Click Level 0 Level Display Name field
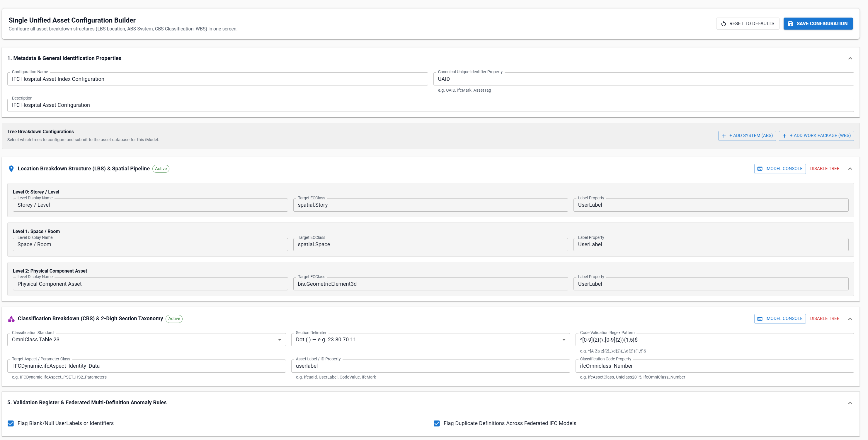Image resolution: width=868 pixels, height=440 pixels. [150, 205]
